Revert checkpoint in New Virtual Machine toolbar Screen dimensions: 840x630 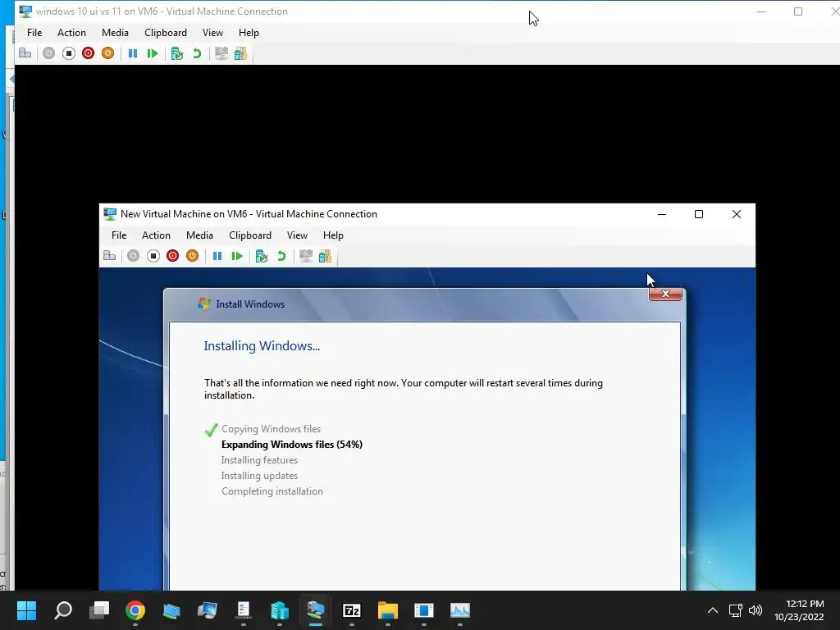[281, 256]
